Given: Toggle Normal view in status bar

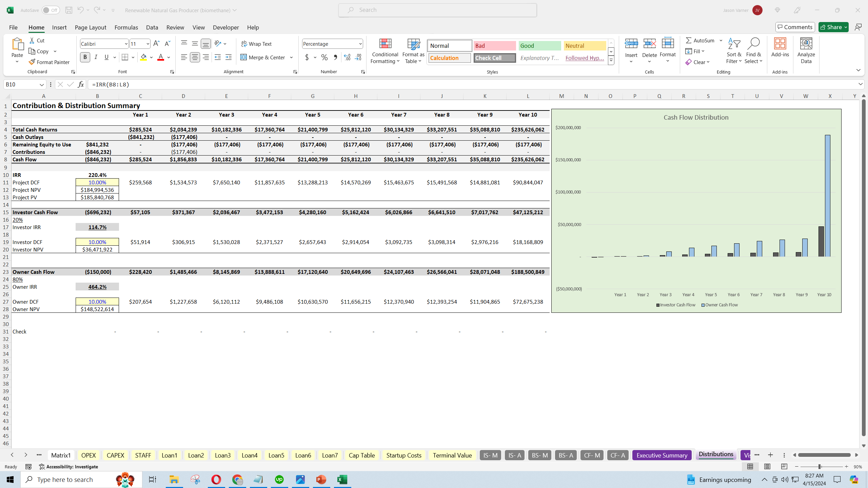Looking at the screenshot, I should coord(750,467).
